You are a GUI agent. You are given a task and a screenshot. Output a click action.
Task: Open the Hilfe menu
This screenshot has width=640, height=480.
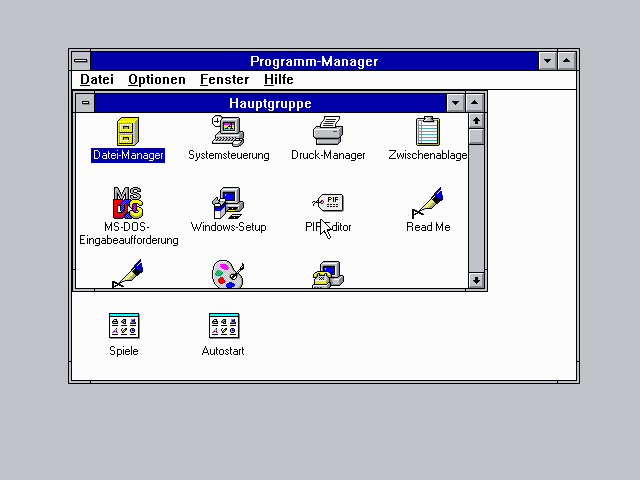[x=279, y=79]
